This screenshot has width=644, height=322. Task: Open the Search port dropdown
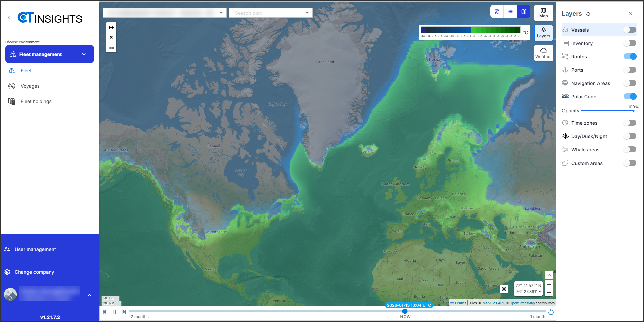(x=271, y=13)
